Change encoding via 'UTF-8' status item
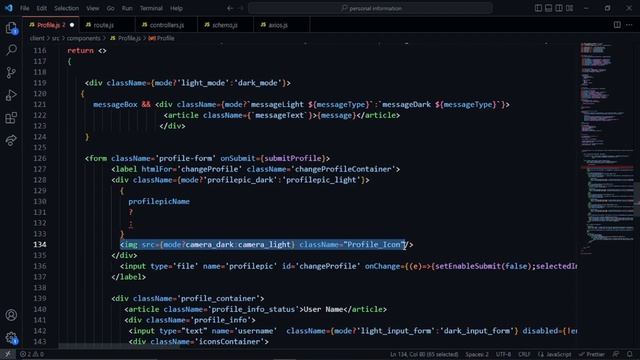The image size is (640, 360). [x=503, y=354]
